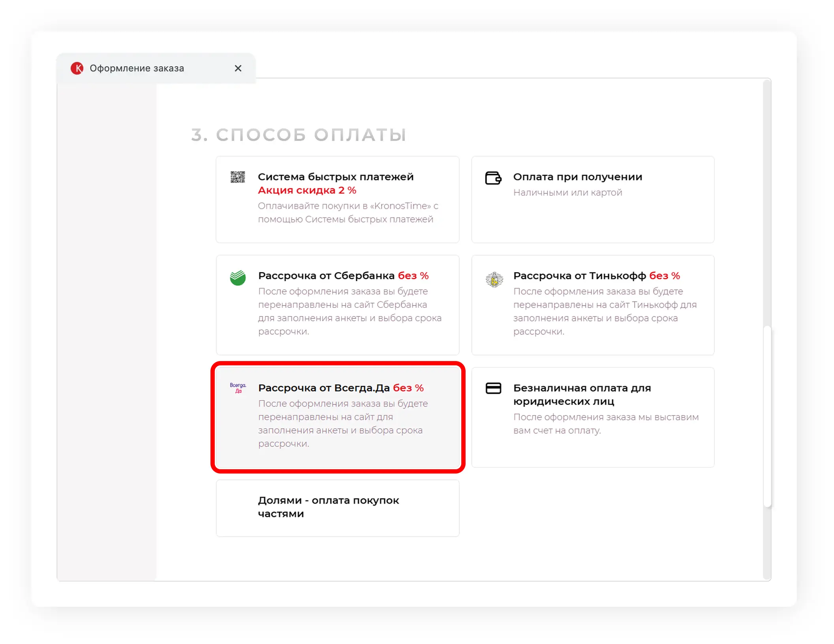Close the Оформление заказа tab
834x644 pixels.
click(x=238, y=68)
